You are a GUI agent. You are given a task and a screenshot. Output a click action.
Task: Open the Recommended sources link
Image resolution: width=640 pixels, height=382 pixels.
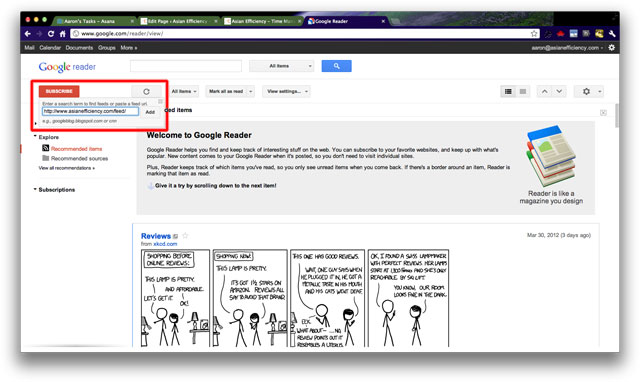click(x=80, y=158)
